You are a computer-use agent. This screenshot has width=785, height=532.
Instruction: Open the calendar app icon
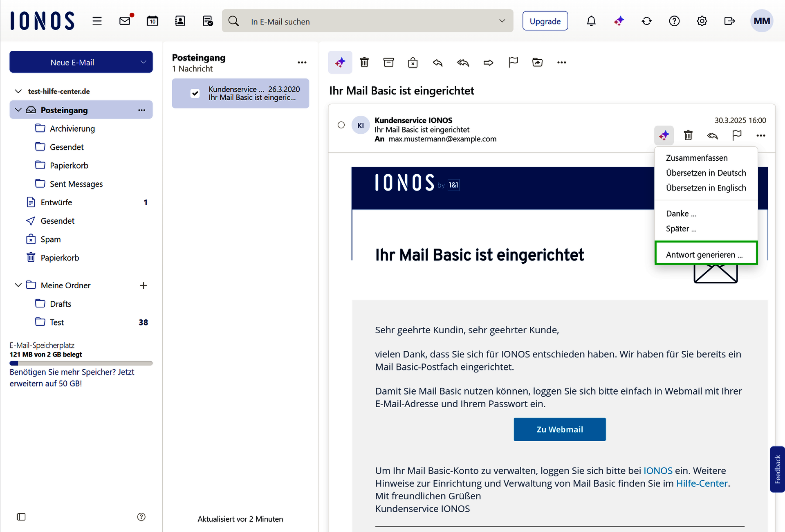point(153,21)
